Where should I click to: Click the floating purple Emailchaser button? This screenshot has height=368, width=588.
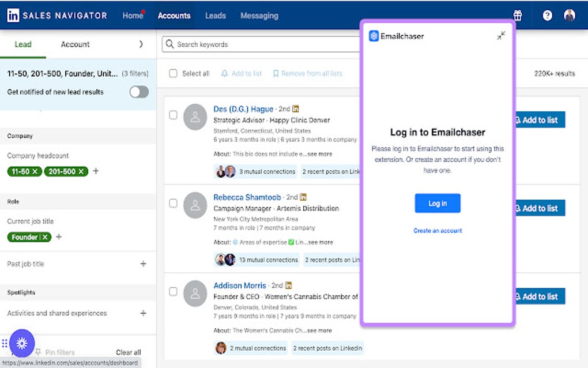21,343
